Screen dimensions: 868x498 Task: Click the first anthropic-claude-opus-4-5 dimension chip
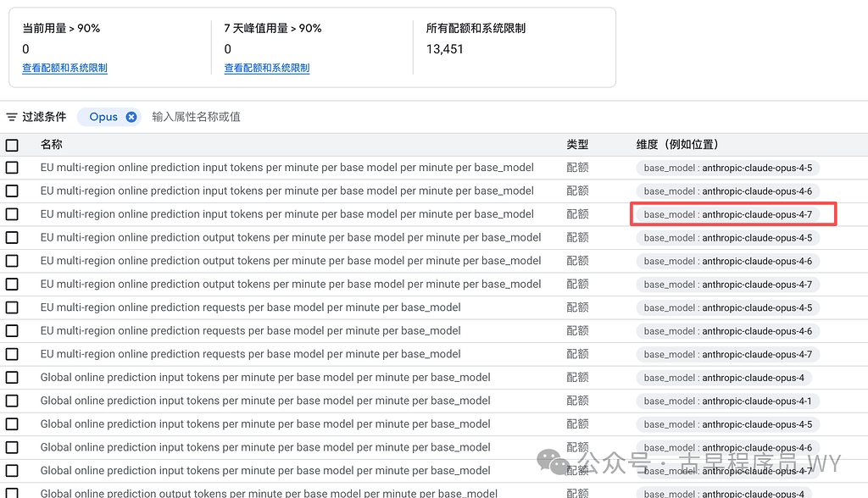(x=728, y=168)
